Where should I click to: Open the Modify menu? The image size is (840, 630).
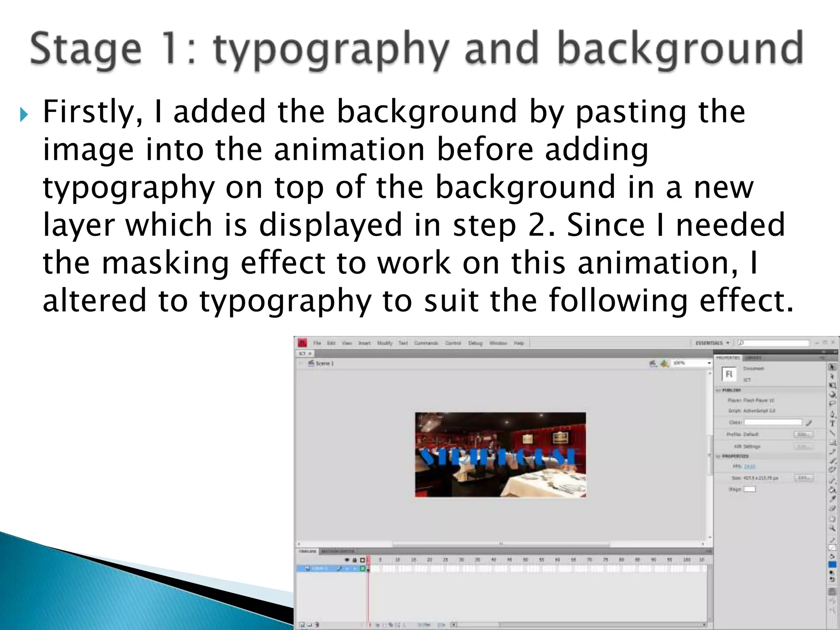[384, 343]
